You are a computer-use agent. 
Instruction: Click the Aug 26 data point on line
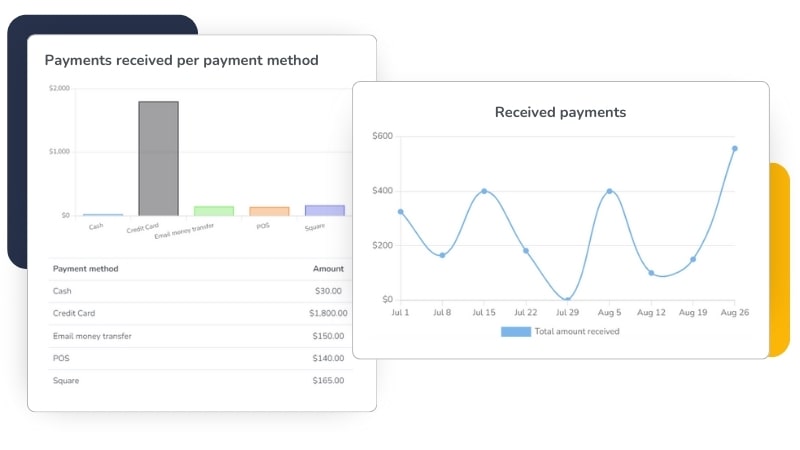pyautogui.click(x=734, y=148)
